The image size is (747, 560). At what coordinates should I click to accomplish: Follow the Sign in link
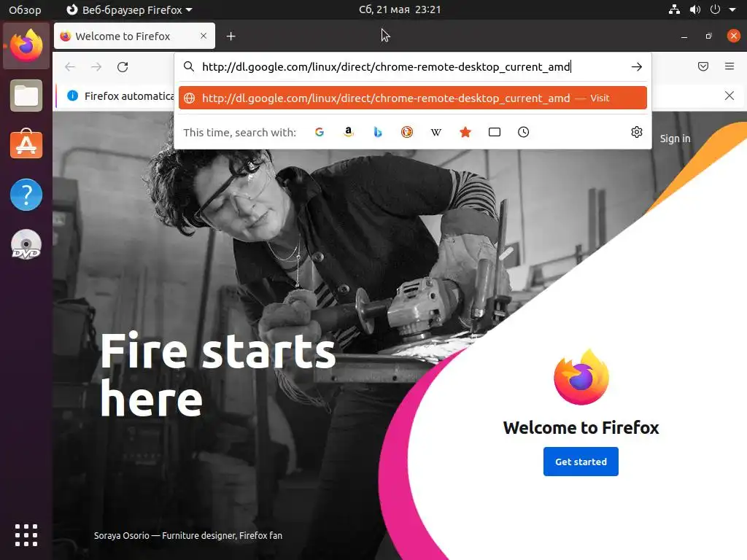coord(675,139)
